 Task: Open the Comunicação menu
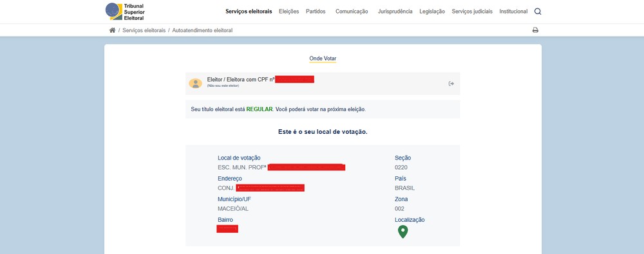(x=352, y=12)
